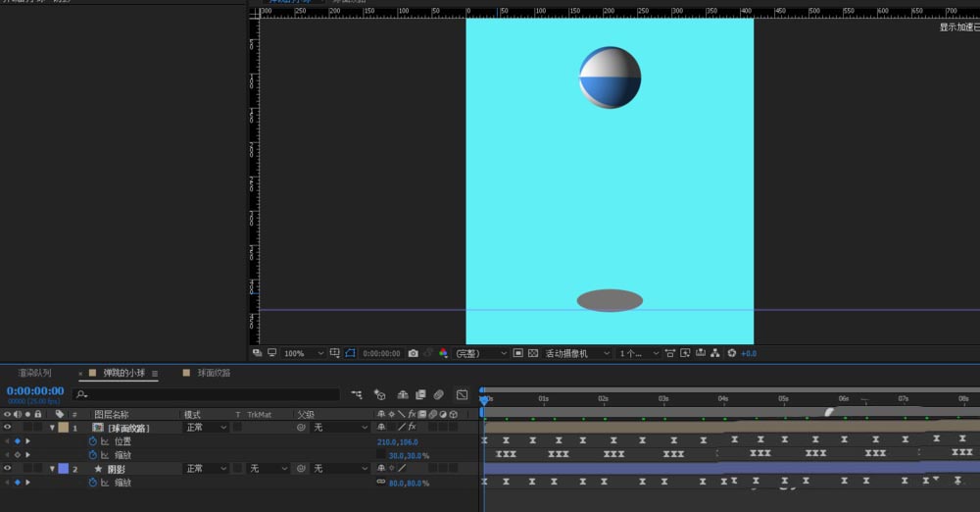The image size is (980, 512).
Task: Open parent dropdown of 球面纹路 layer
Action: pos(341,427)
